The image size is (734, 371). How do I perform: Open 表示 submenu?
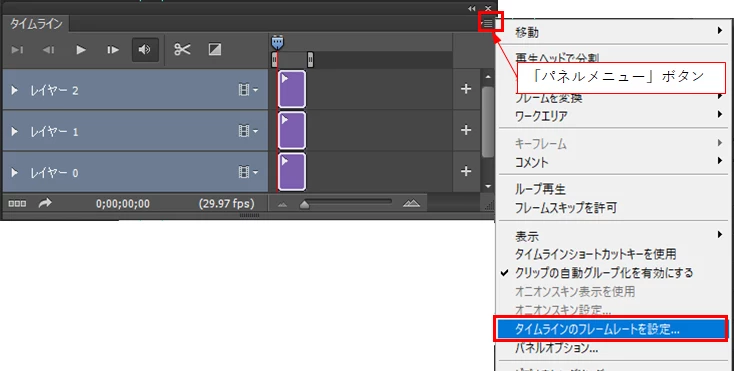(x=613, y=236)
